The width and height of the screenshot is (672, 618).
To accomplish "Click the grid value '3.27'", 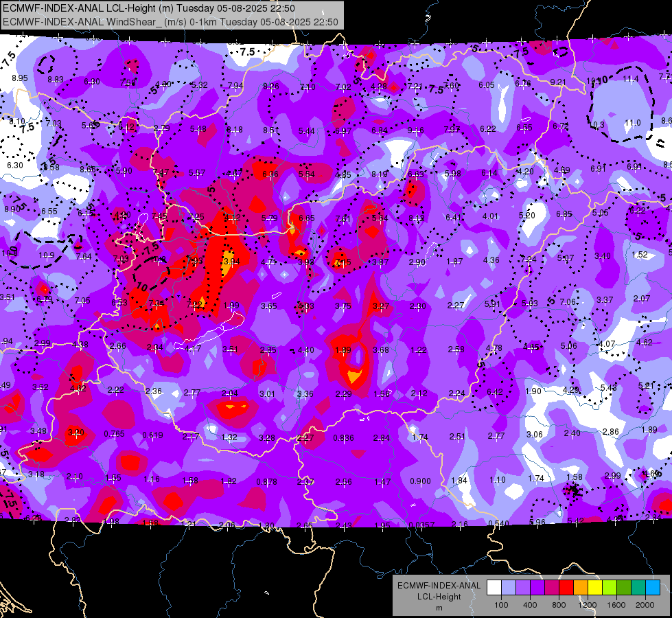I will (x=380, y=306).
